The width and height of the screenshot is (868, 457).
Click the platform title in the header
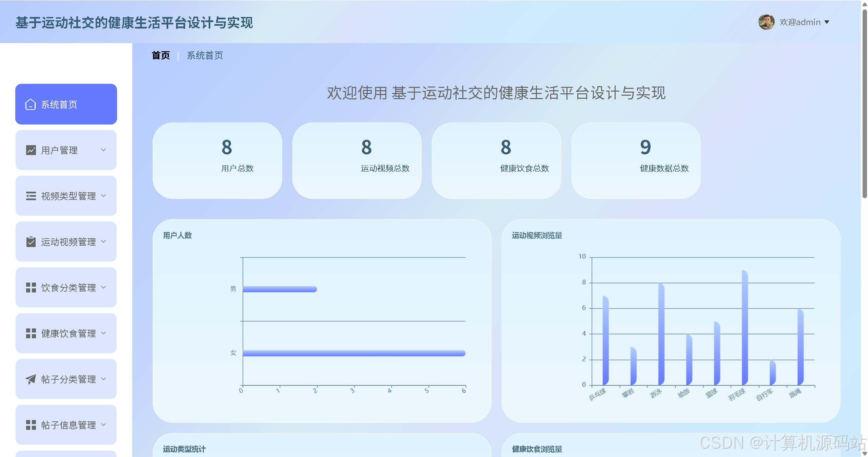tap(134, 23)
